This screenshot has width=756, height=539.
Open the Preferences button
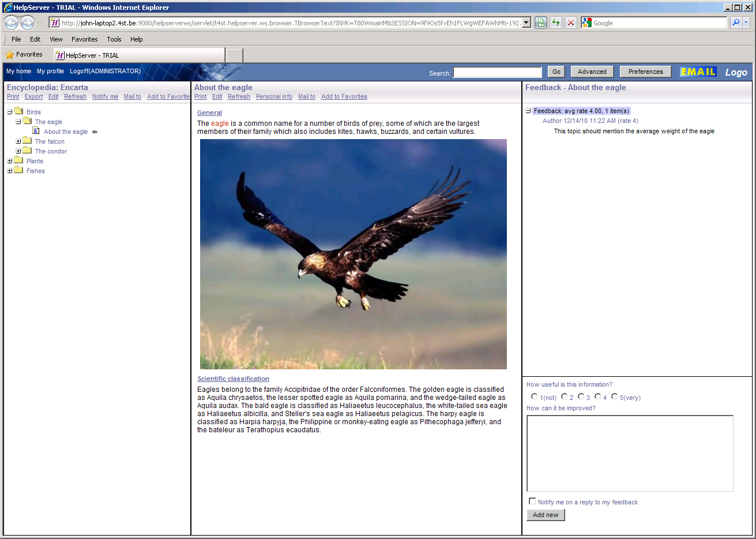pos(646,72)
